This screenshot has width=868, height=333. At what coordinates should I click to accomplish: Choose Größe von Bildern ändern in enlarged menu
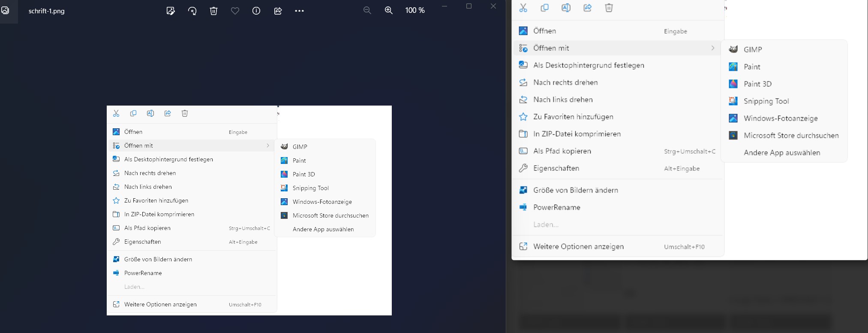(x=618, y=190)
